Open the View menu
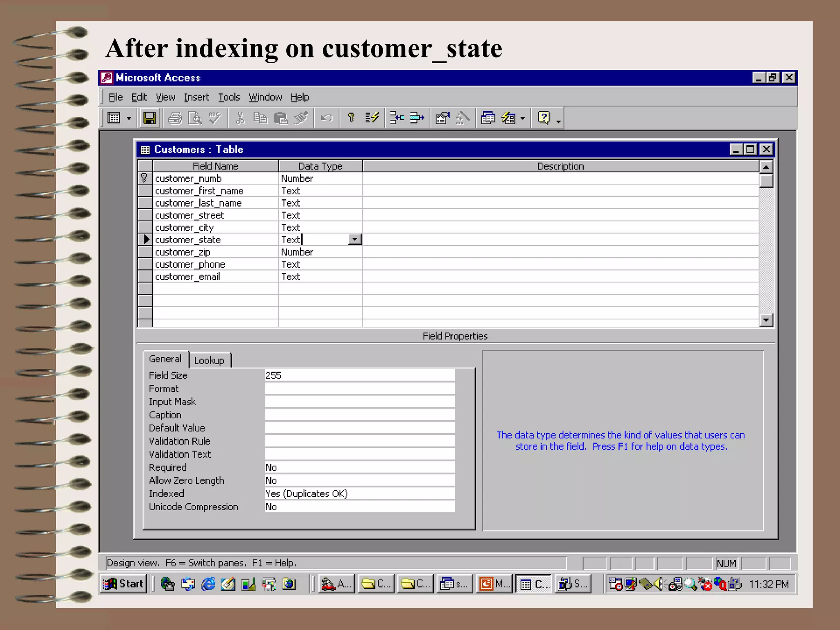The height and width of the screenshot is (630, 840). pyautogui.click(x=165, y=97)
